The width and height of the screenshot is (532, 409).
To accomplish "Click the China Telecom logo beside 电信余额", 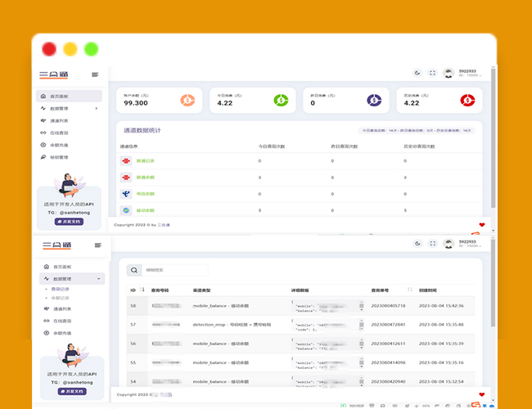I will tap(125, 194).
